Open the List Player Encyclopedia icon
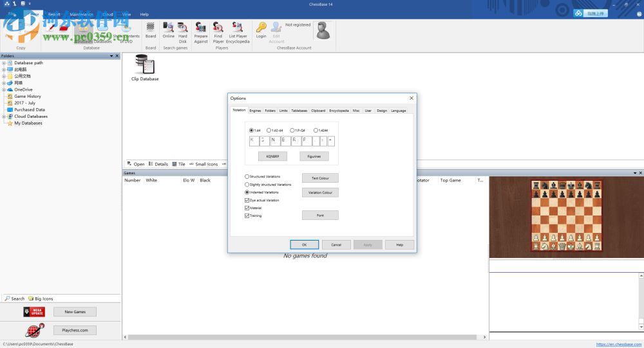This screenshot has height=348, width=644. click(238, 33)
